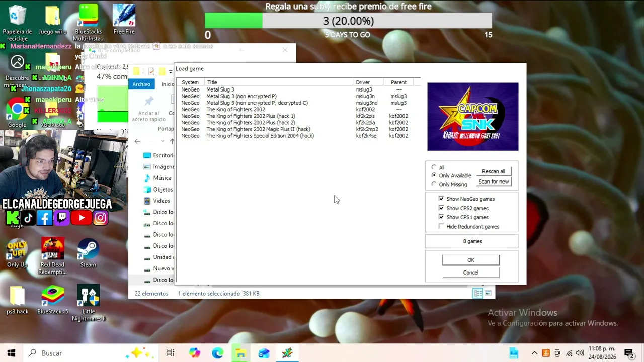Open Little Nightmares II desktop shortcut

point(89,303)
